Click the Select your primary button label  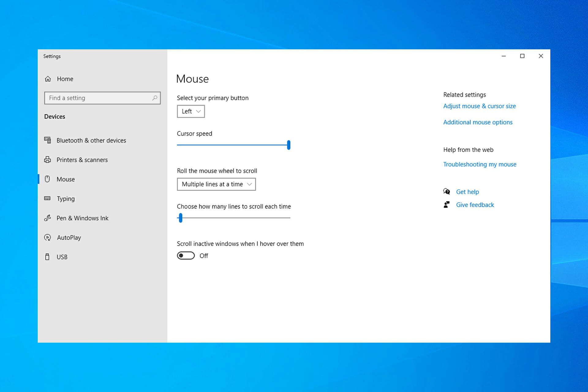(213, 98)
